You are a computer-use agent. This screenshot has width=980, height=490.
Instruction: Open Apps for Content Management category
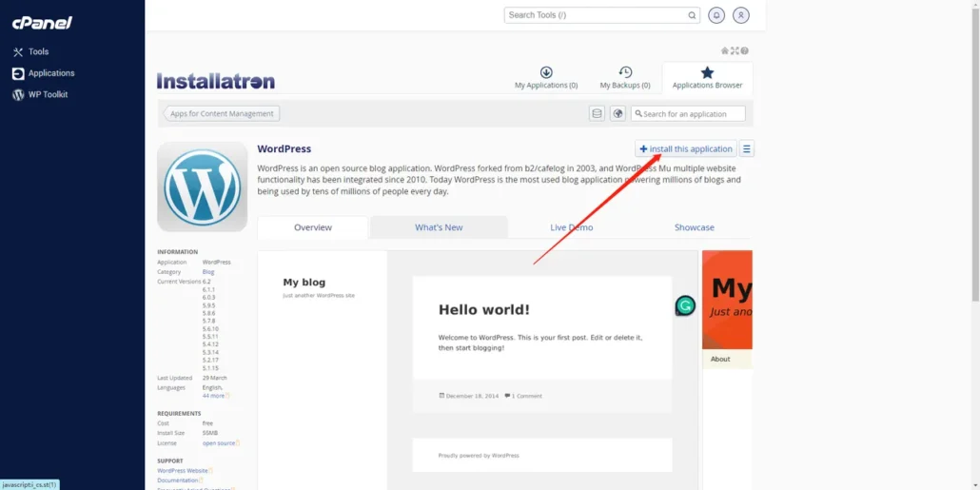(x=222, y=113)
